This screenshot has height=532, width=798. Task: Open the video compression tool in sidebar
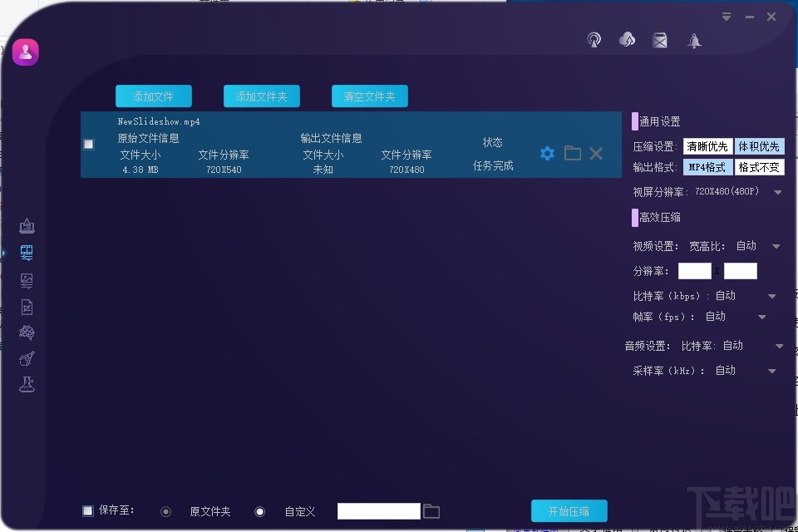point(27,254)
